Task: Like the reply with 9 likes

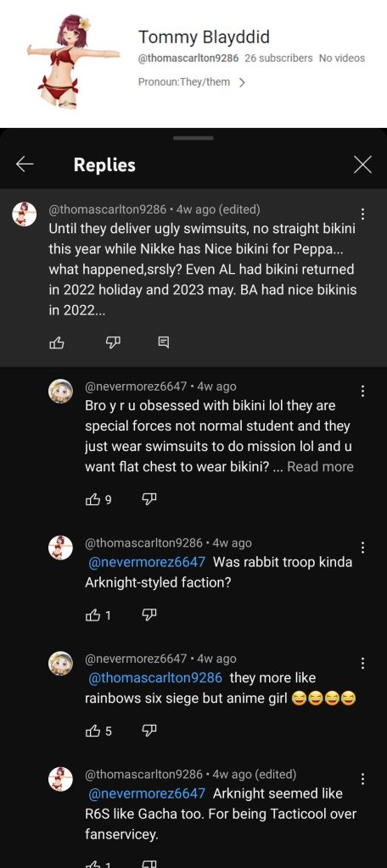Action: (93, 500)
